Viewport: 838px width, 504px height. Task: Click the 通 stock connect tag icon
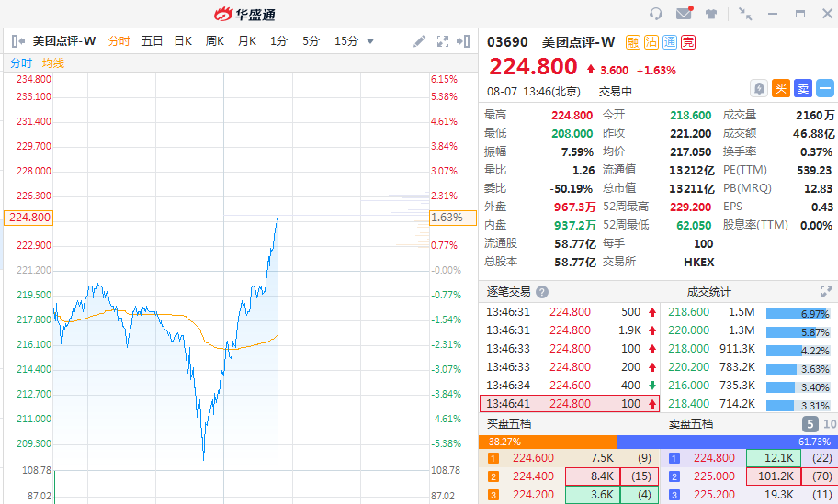coord(670,42)
